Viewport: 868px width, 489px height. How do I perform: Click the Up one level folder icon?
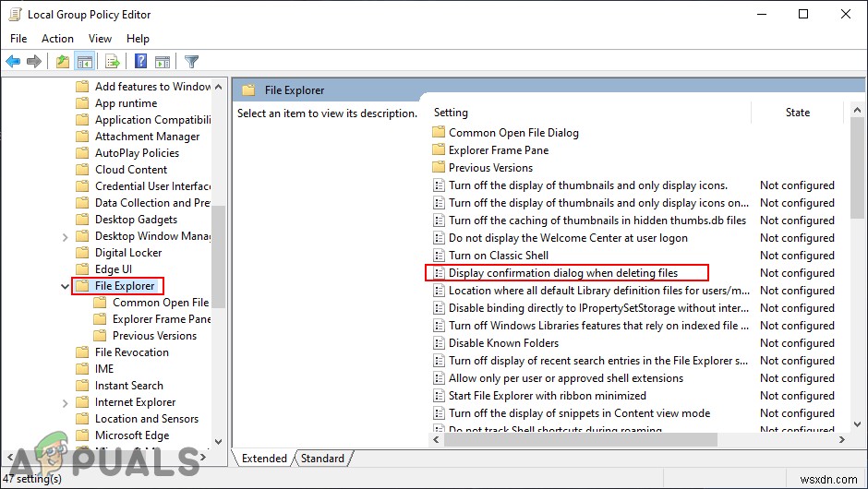coord(63,62)
